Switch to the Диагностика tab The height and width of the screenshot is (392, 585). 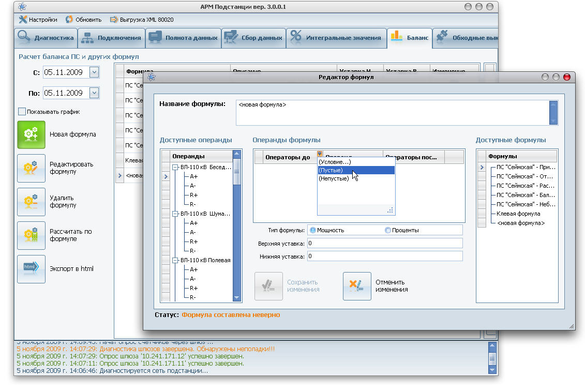click(x=46, y=38)
